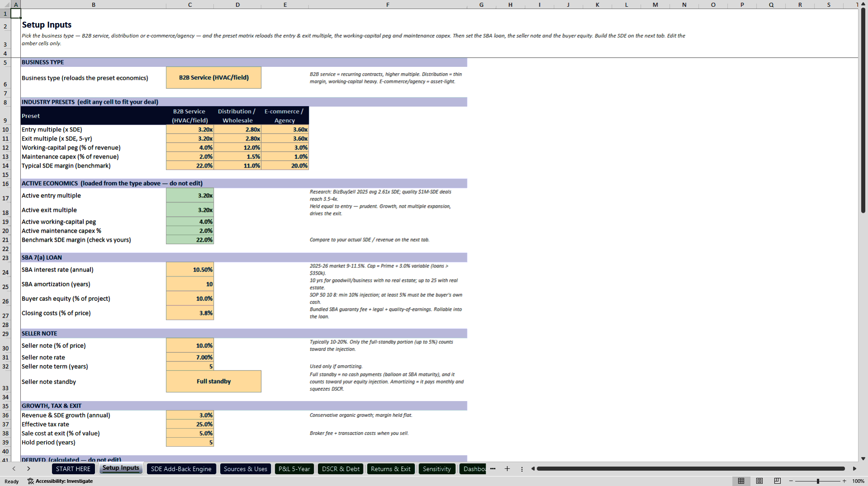Click the Setup Inputs title
This screenshot has width=868, height=486.
47,25
